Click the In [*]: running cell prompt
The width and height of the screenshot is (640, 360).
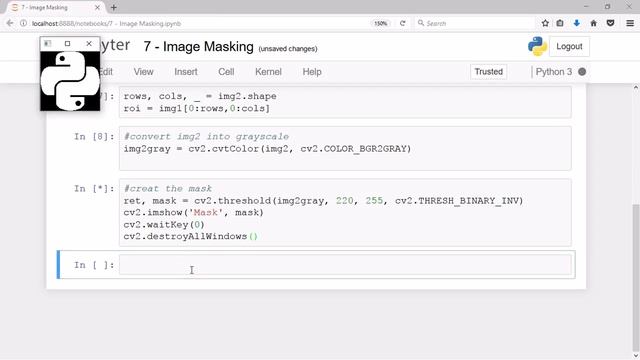(x=94, y=189)
